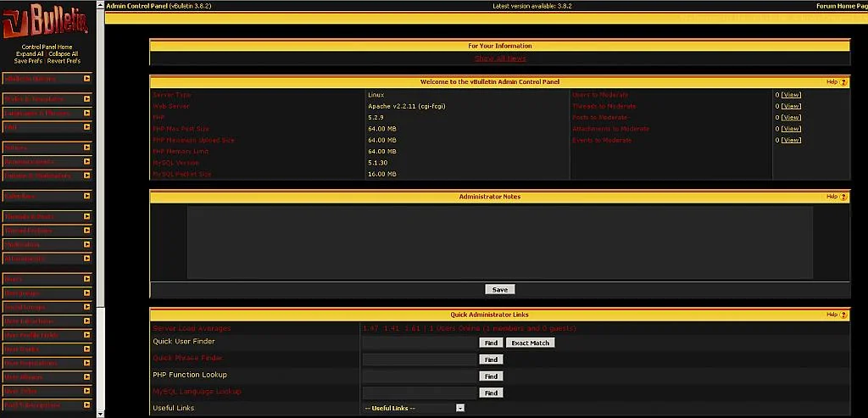868x418 pixels.
Task: Click Expand All in the sidebar
Action: pyautogui.click(x=30, y=54)
